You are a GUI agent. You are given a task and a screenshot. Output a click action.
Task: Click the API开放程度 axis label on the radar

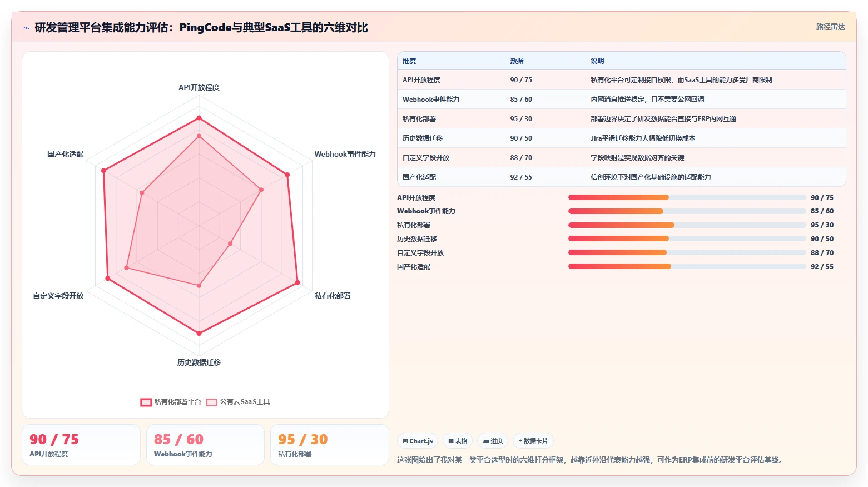199,87
